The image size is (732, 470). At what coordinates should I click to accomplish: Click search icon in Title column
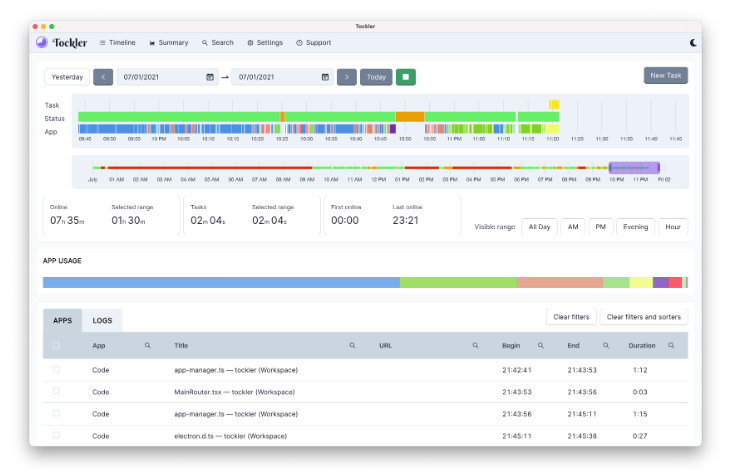click(x=352, y=346)
